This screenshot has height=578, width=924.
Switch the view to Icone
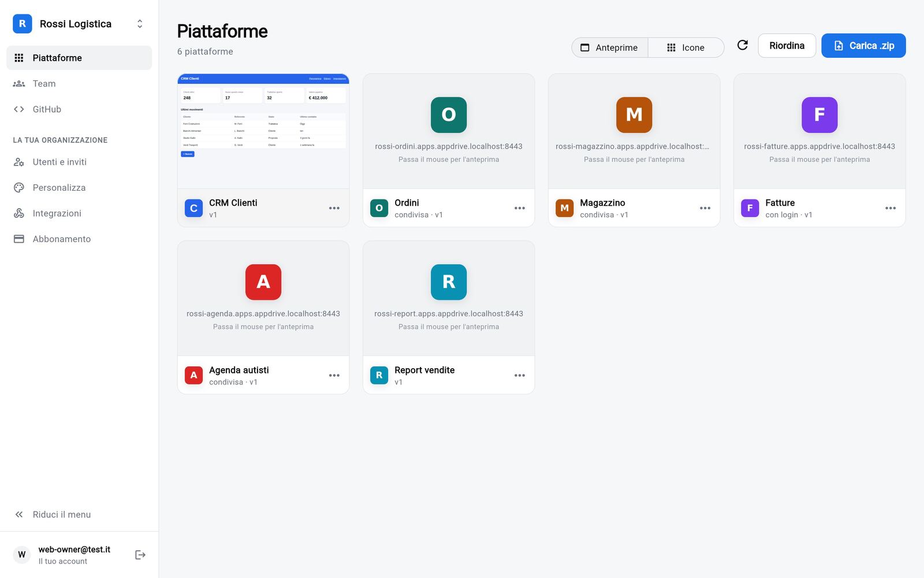685,47
